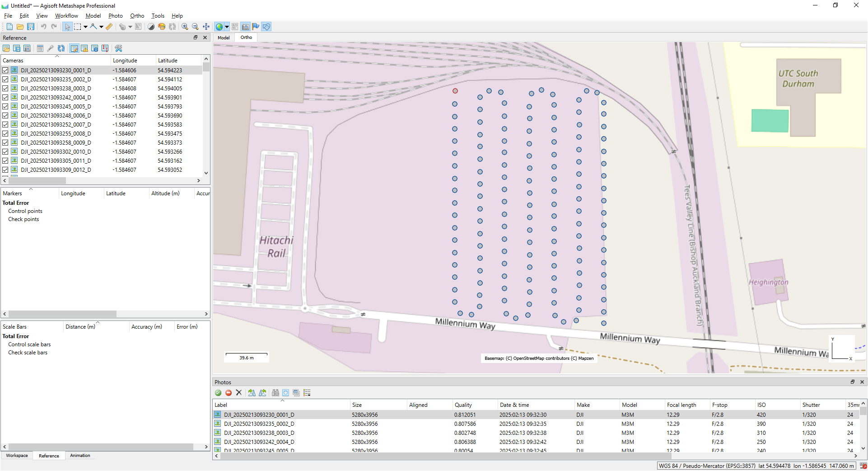This screenshot has height=471, width=868.
Task: Open the Workflow menu
Action: [66, 16]
